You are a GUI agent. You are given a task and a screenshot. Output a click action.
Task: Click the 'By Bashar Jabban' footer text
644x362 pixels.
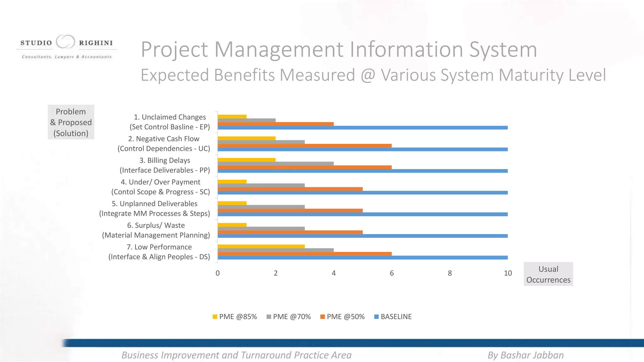(525, 355)
